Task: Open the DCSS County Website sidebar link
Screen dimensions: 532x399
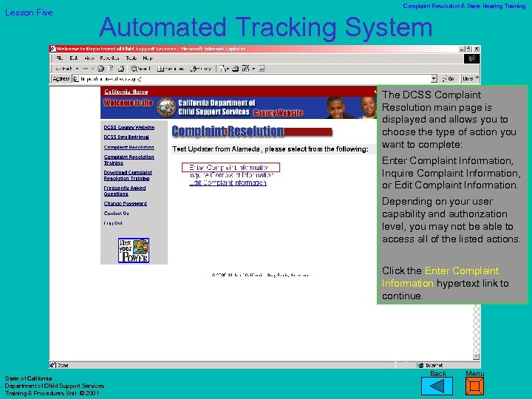Action: (x=129, y=128)
